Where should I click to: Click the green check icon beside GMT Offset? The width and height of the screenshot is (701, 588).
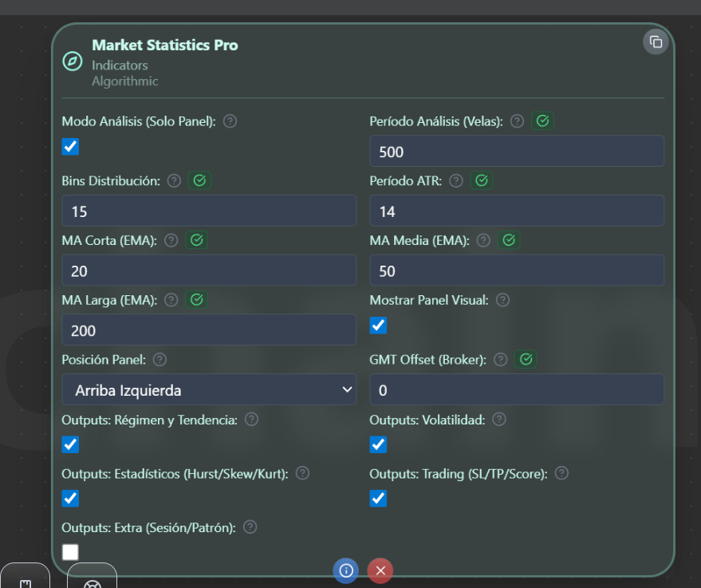coord(526,360)
